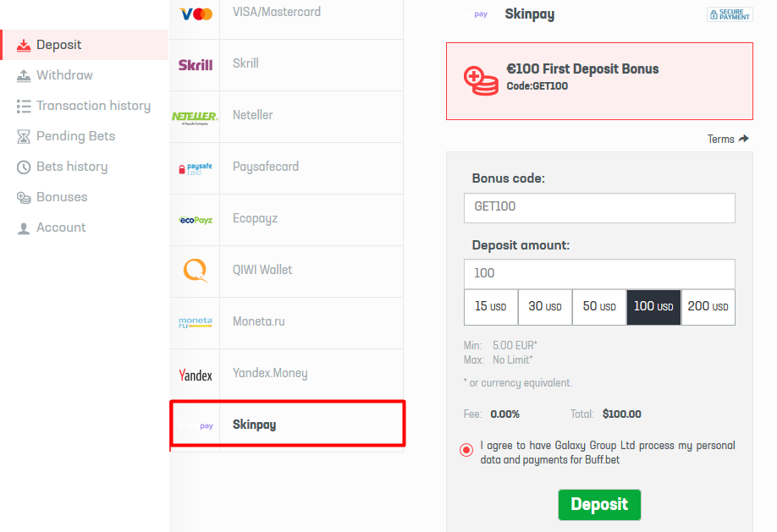This screenshot has width=777, height=532.
Task: Click the Moneta.ru logo icon
Action: point(196,323)
